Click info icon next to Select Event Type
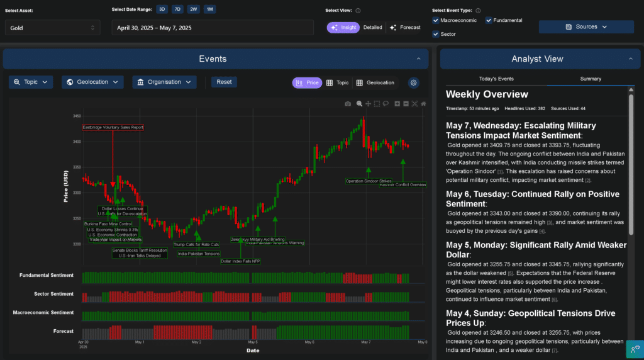Viewport: 644px width, 360px height. coord(478,11)
